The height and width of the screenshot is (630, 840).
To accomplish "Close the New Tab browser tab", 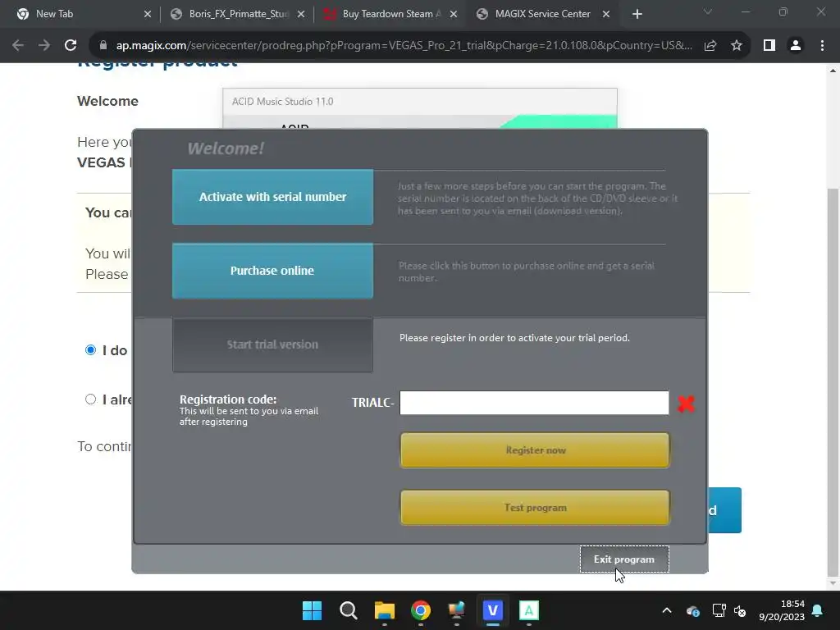I will point(148,14).
